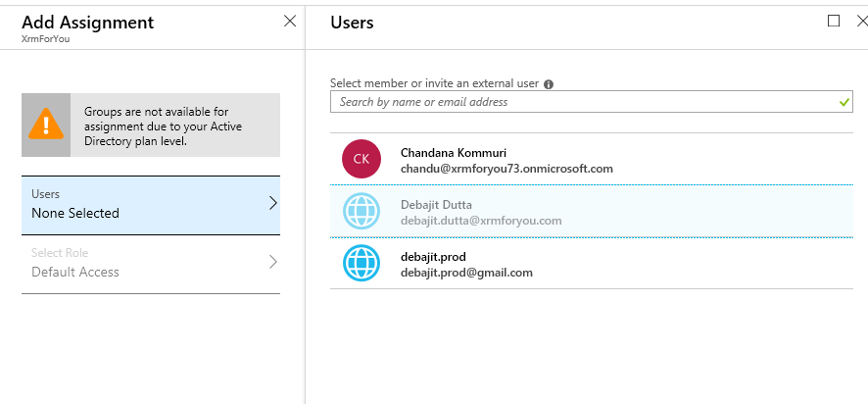This screenshot has height=404, width=868.
Task: Close the Add Assignment blade
Action: click(289, 21)
